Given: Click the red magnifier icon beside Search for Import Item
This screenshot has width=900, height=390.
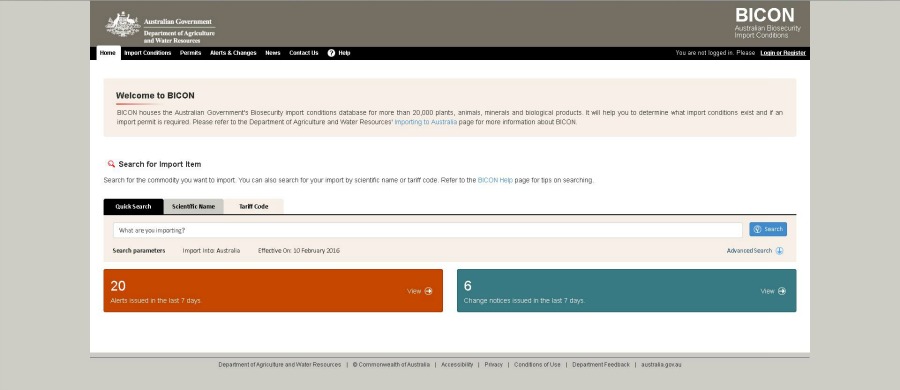Looking at the screenshot, I should (x=111, y=164).
